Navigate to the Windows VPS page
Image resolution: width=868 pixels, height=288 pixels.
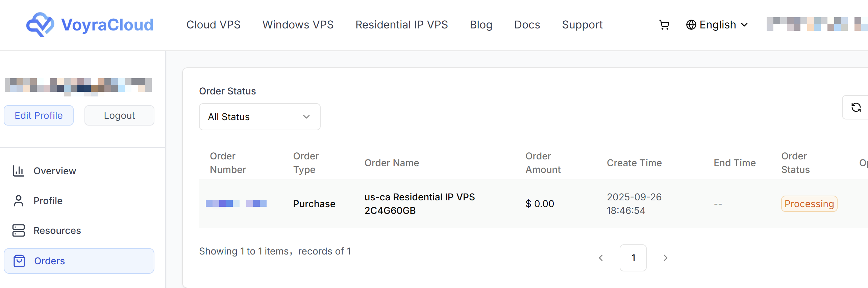pos(298,25)
